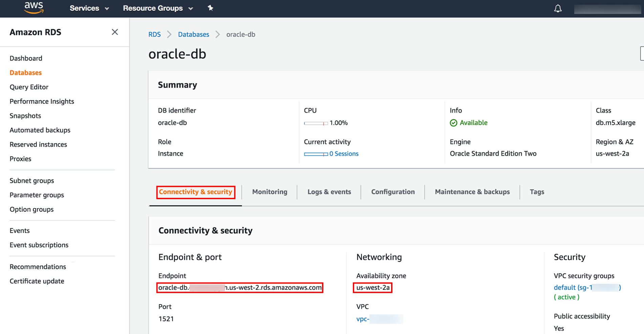Select the DB identifier value oracle-db
Viewport: 644px width, 334px height.
coord(172,123)
